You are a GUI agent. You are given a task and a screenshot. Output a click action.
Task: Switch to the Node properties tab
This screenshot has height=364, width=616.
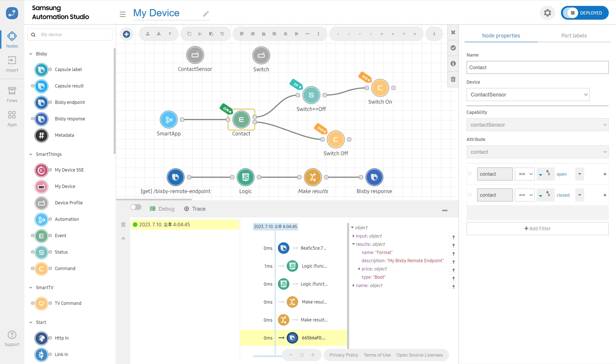(501, 36)
